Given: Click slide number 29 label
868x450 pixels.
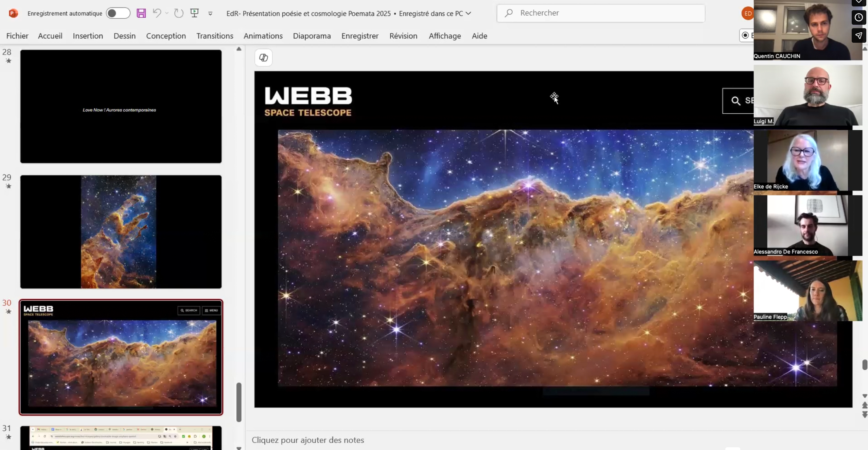Looking at the screenshot, I should (x=7, y=177).
